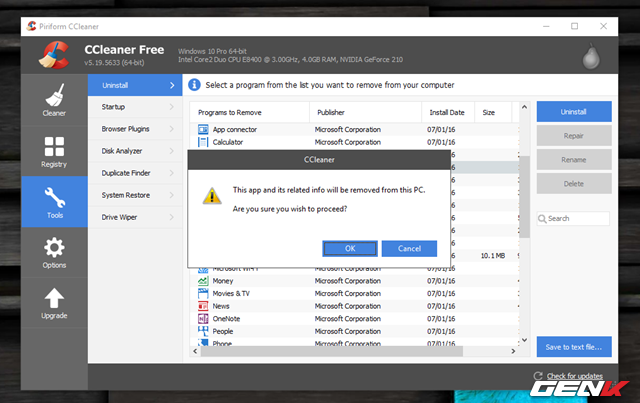Click Save to text file button
This screenshot has width=640, height=403.
pyautogui.click(x=573, y=347)
